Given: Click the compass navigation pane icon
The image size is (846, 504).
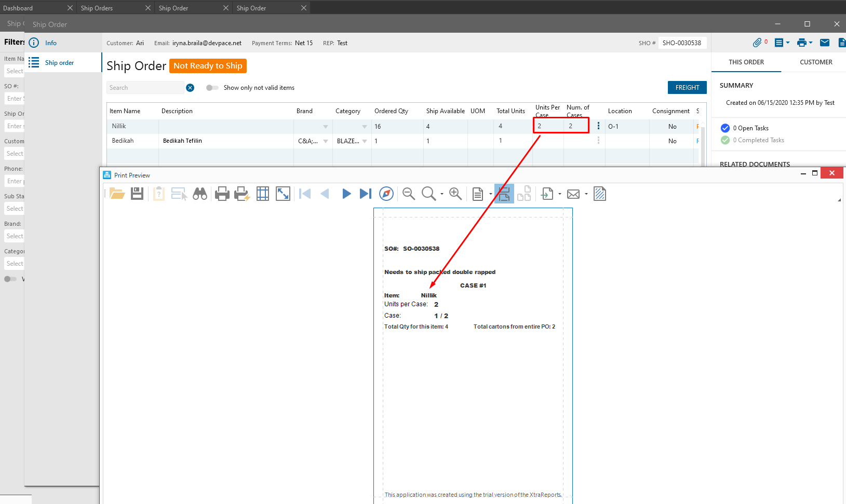Looking at the screenshot, I should point(386,194).
